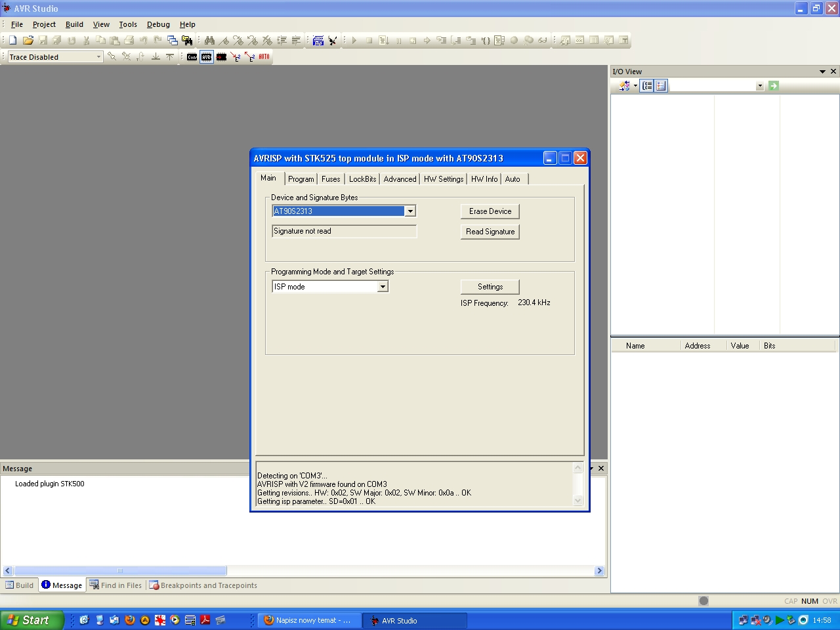This screenshot has height=630, width=840.
Task: Click the Adobe Reader Quick Launch icon
Action: pyautogui.click(x=205, y=620)
